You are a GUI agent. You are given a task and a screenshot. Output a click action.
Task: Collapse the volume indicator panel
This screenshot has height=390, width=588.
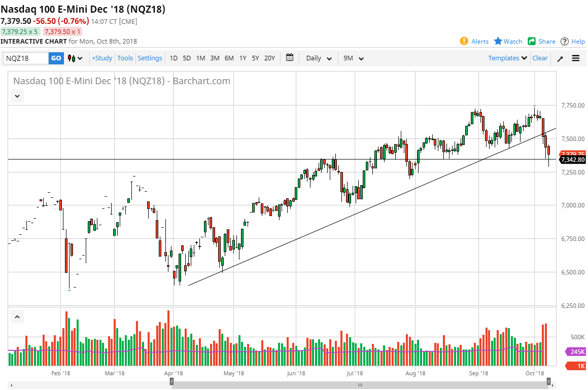coord(17,316)
